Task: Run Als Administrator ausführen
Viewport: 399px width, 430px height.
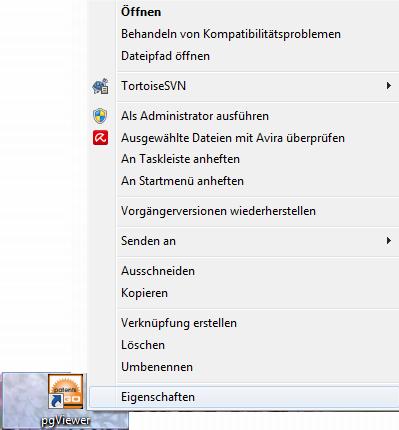Action: point(195,116)
